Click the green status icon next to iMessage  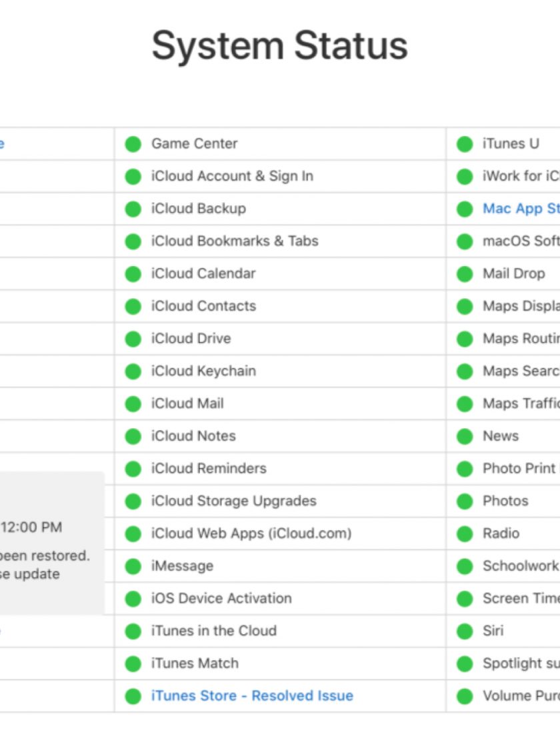pyautogui.click(x=133, y=566)
